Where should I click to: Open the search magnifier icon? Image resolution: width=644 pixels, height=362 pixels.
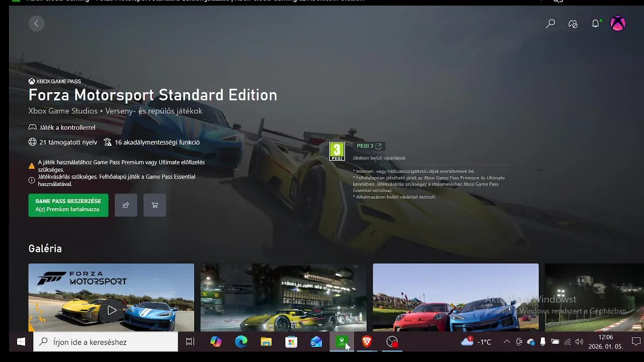[550, 24]
